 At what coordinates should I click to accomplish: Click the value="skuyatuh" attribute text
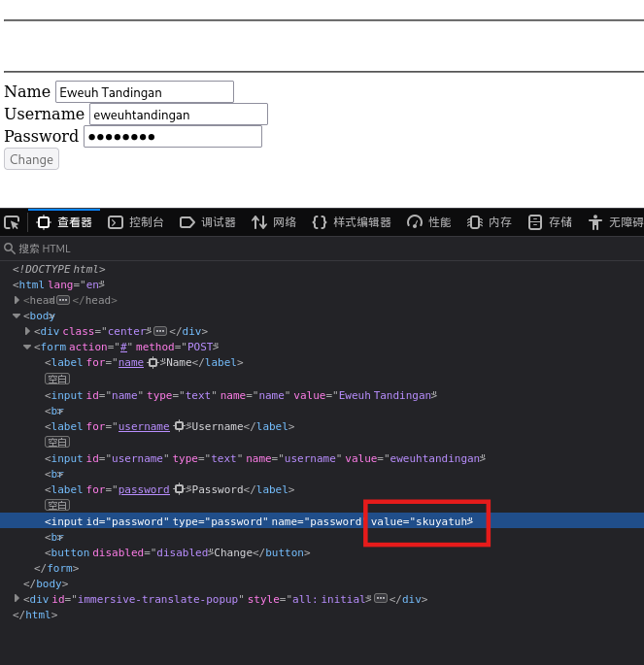[422, 521]
